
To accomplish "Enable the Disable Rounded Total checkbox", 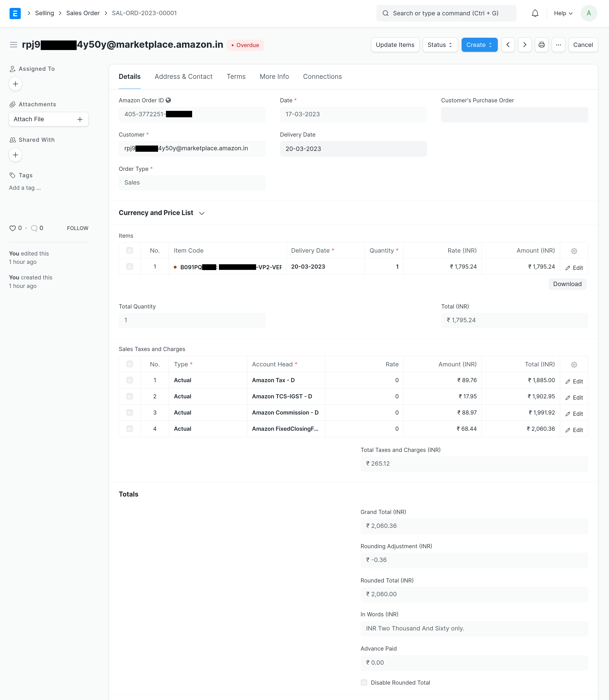I will 364,682.
